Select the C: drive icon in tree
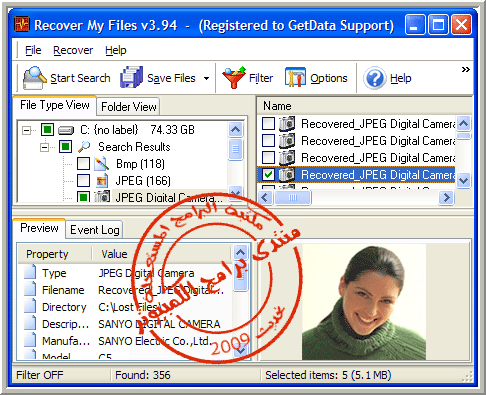486x395 pixels. pos(66,130)
